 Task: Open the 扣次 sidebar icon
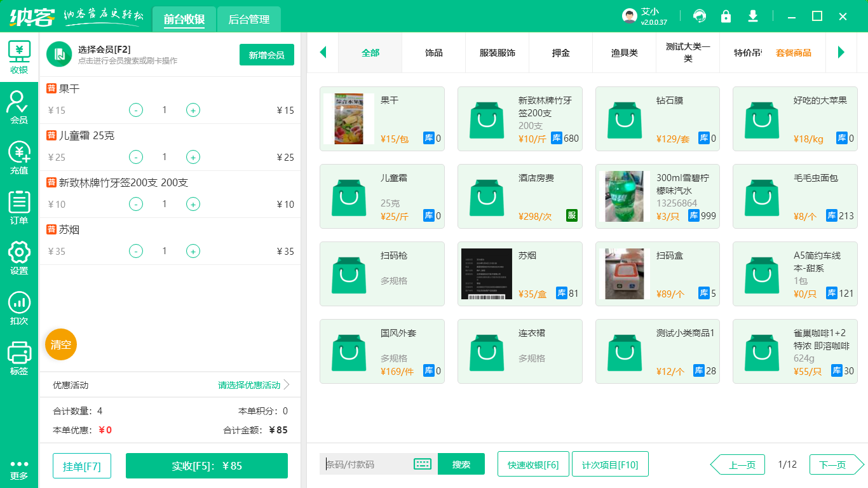click(x=18, y=308)
